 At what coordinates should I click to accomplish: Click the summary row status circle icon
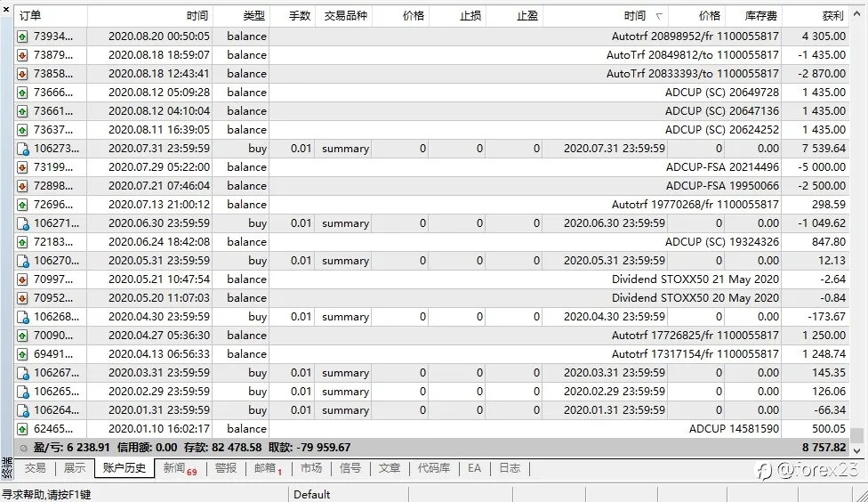coord(23,449)
